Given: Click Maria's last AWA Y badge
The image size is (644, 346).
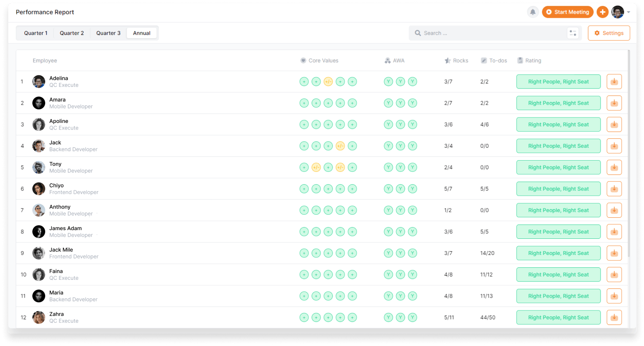Looking at the screenshot, I should pos(412,296).
